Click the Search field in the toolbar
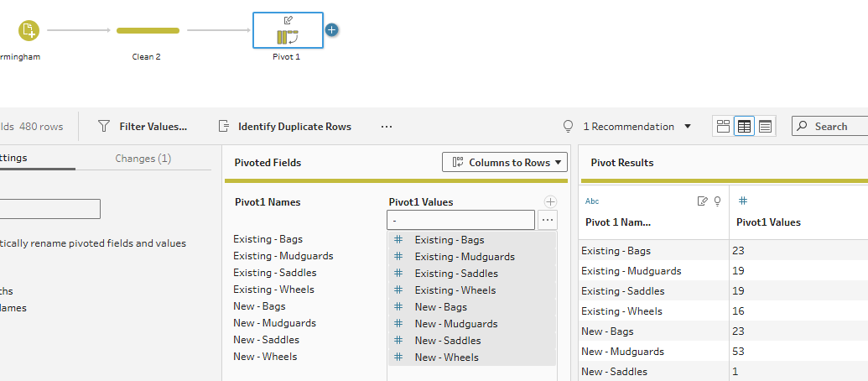This screenshot has height=381, width=868. click(x=830, y=127)
